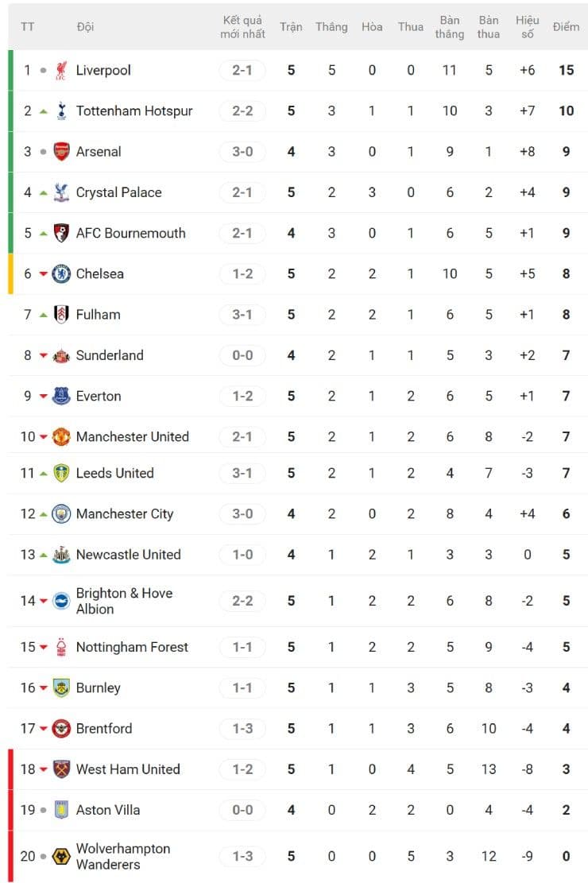Click the Liverpool club crest icon
Viewport: 588px width, 883px height.
coord(61,71)
